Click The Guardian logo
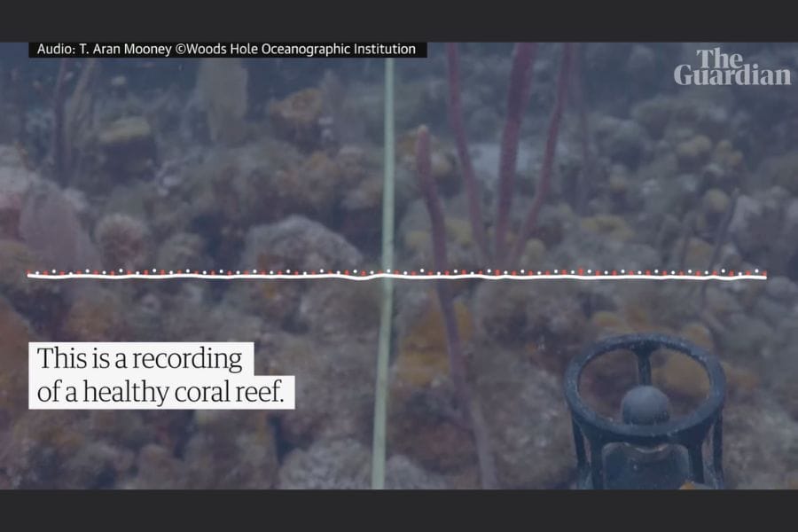Viewport: 798px width, 532px height. (732, 66)
